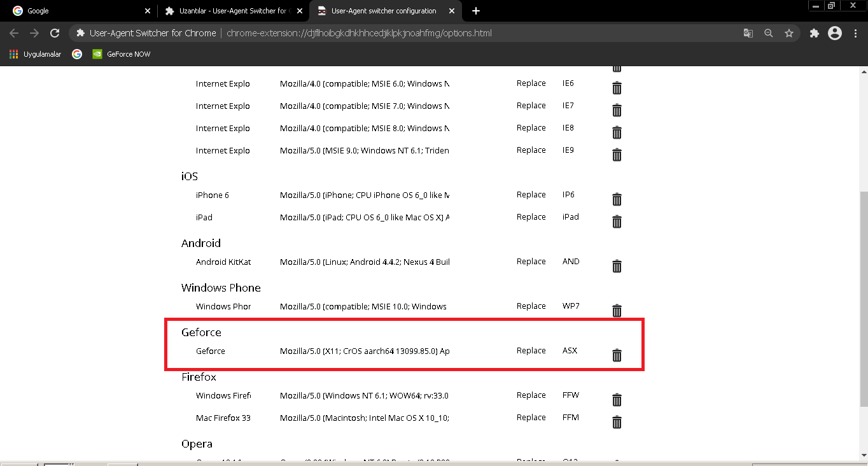Click the IP6 indicator flag
Viewport: 868px width, 466px height.
tap(568, 195)
